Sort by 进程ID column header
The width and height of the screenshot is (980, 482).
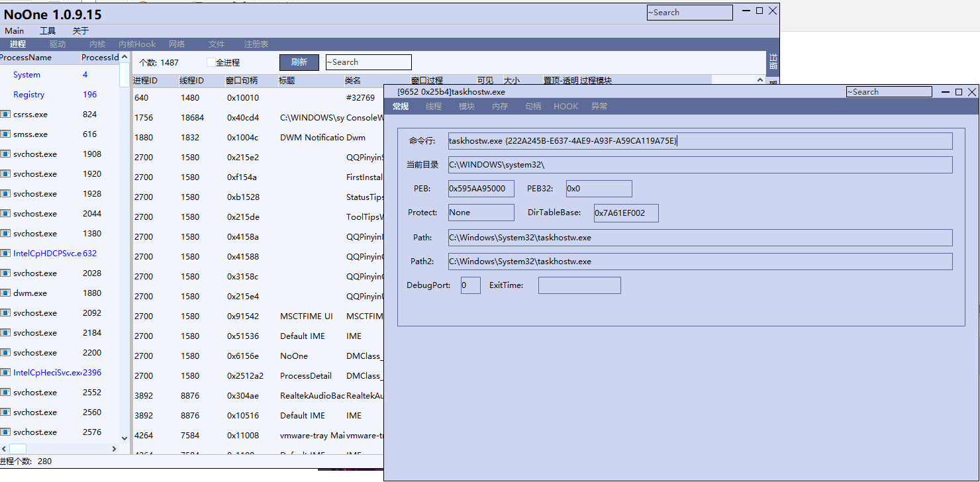(x=155, y=81)
